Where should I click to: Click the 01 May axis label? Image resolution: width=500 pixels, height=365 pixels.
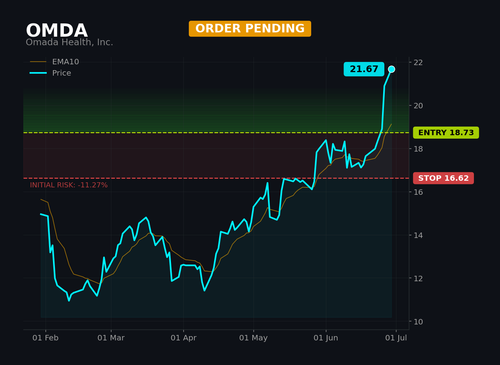tap(253, 338)
